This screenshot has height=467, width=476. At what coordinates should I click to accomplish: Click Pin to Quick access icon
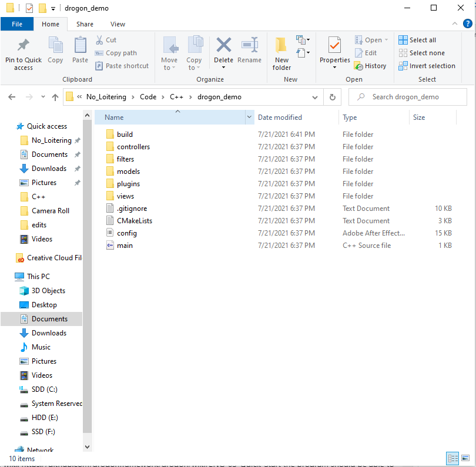coord(24,45)
